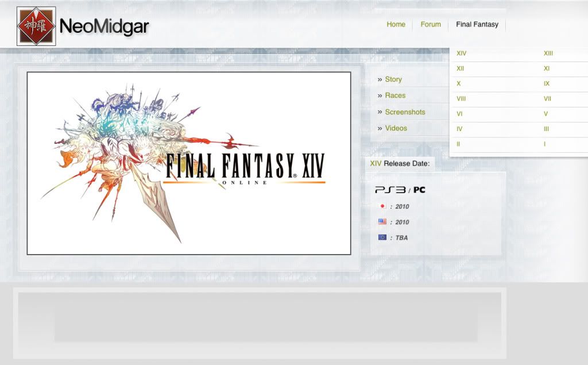
Task: Click the NeoMidgar site title
Action: (x=105, y=26)
